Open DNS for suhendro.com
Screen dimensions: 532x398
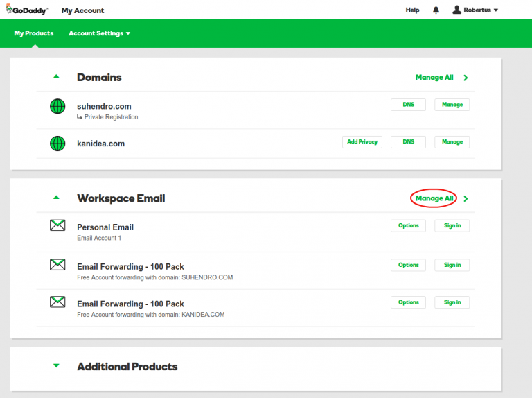[x=408, y=105]
